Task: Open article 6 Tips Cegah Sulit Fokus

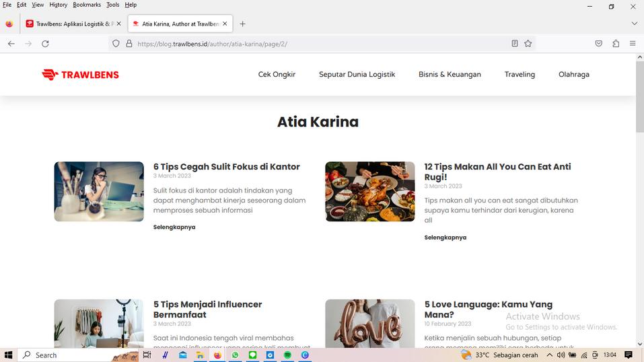Action: (x=226, y=167)
